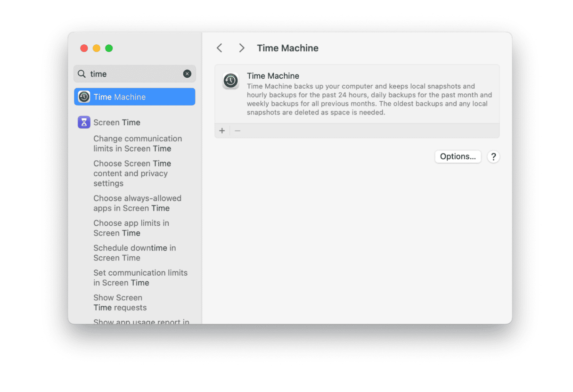Open Choose Screen Time content and privacy settings
573x392 pixels.
coord(132,173)
